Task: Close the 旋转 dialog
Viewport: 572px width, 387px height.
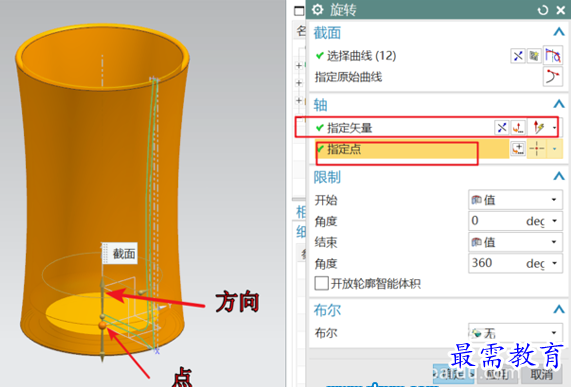Action: [561, 10]
